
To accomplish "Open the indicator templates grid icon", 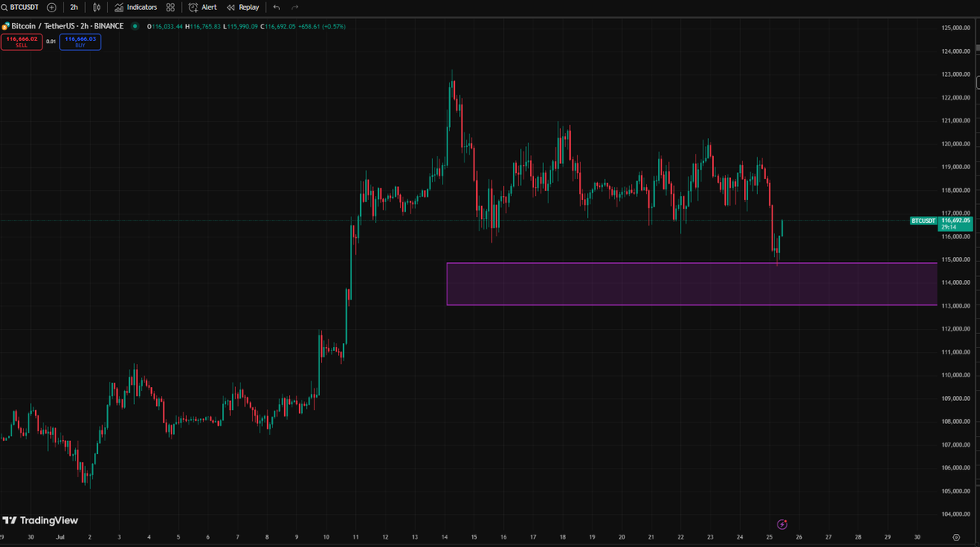I will pos(170,7).
